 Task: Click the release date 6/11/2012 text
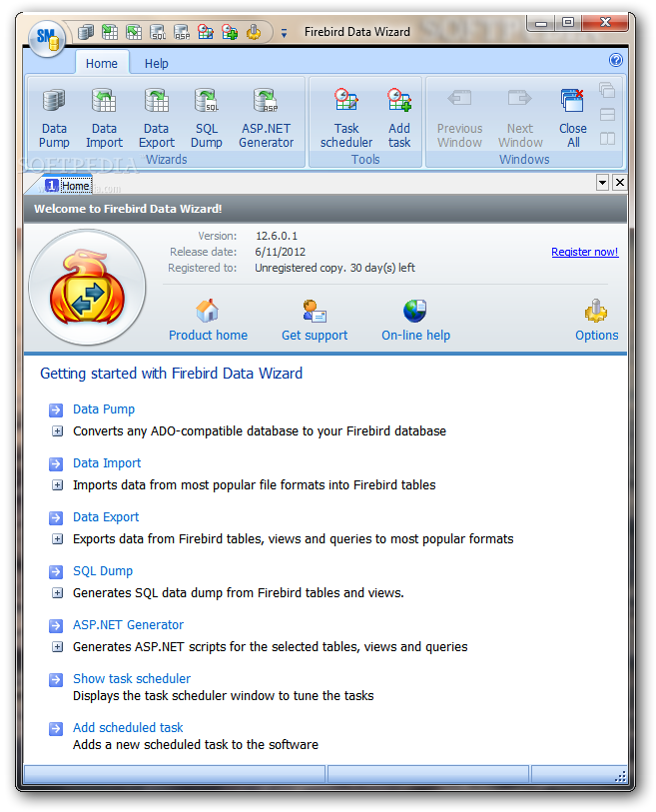point(281,252)
